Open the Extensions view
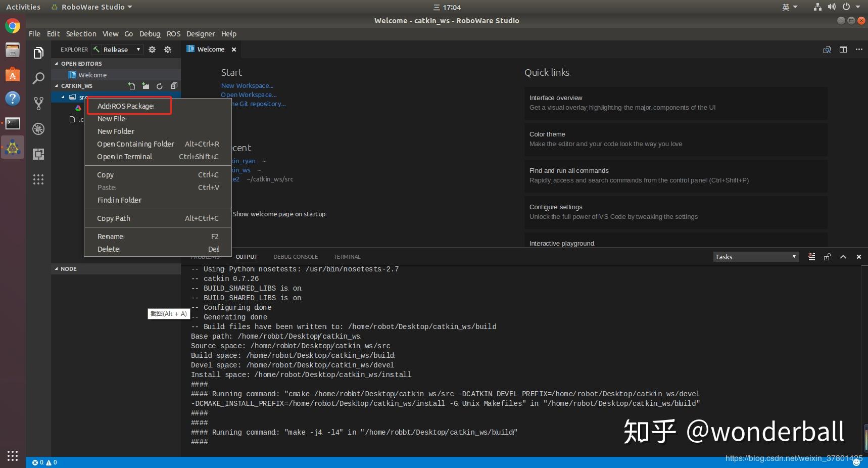Screen dimensions: 868x468 pyautogui.click(x=38, y=154)
